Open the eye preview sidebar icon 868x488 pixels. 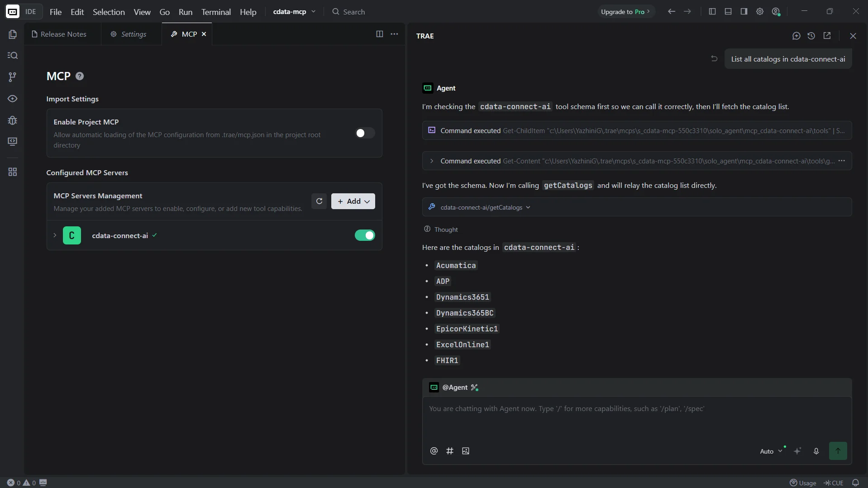click(13, 99)
